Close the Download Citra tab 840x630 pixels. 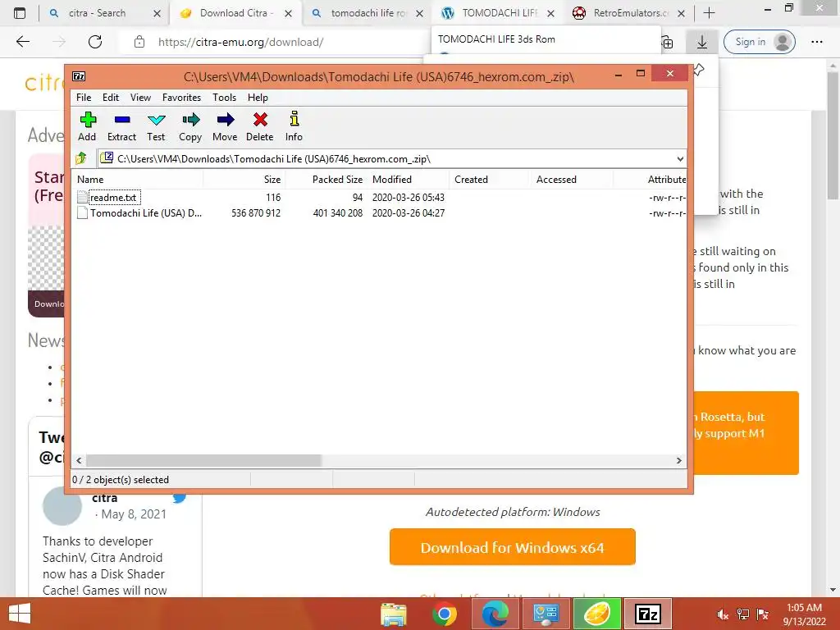tap(288, 13)
